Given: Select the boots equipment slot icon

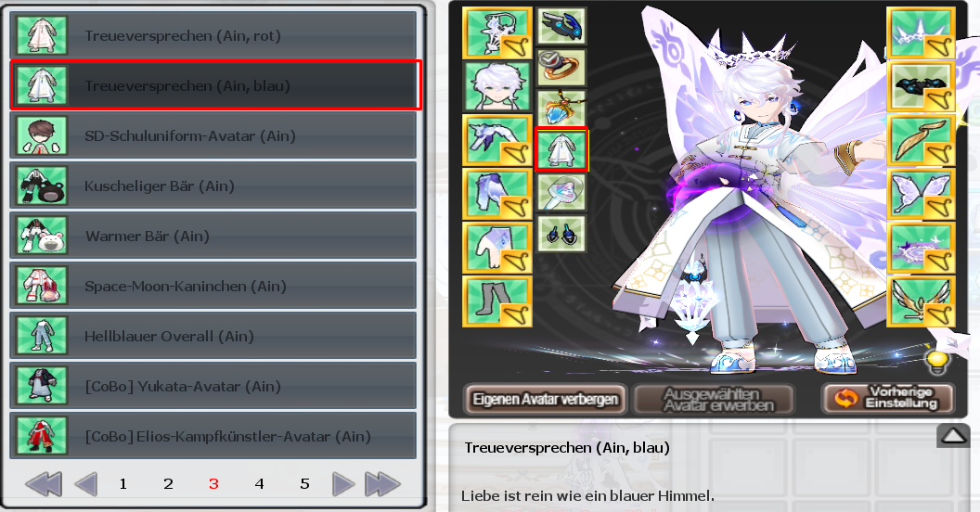Looking at the screenshot, I should [496, 301].
